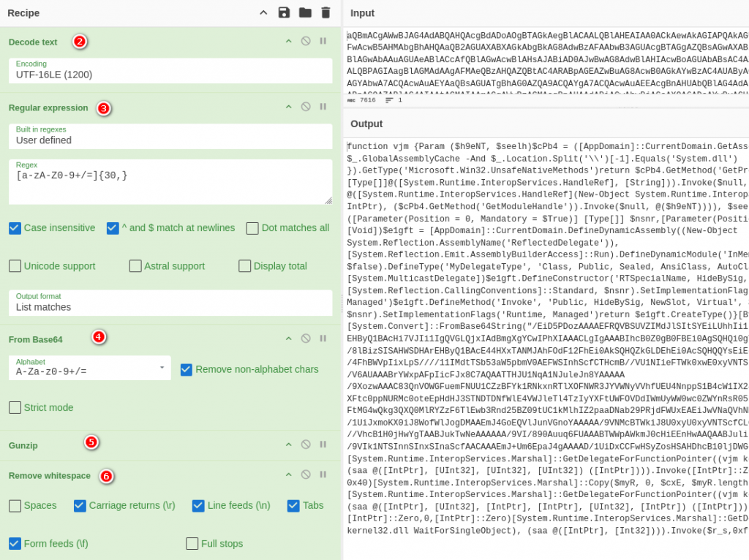Open the Built in regexes dropdown
This screenshot has width=749, height=560.
point(170,136)
